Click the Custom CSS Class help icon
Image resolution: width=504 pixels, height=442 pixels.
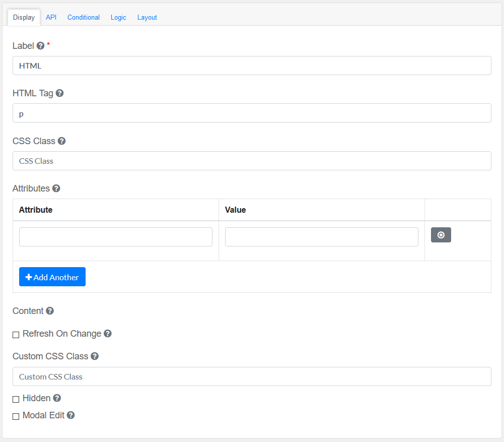tap(95, 356)
